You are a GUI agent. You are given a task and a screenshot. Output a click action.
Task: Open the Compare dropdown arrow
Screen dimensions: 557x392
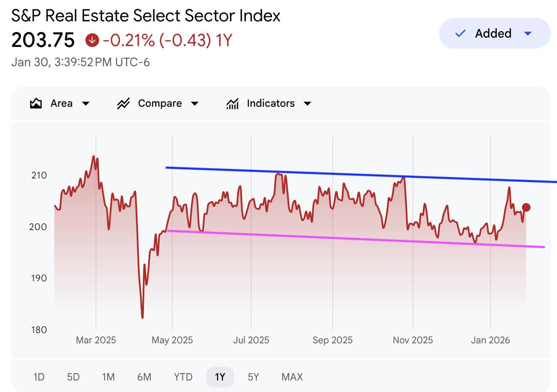tap(195, 103)
